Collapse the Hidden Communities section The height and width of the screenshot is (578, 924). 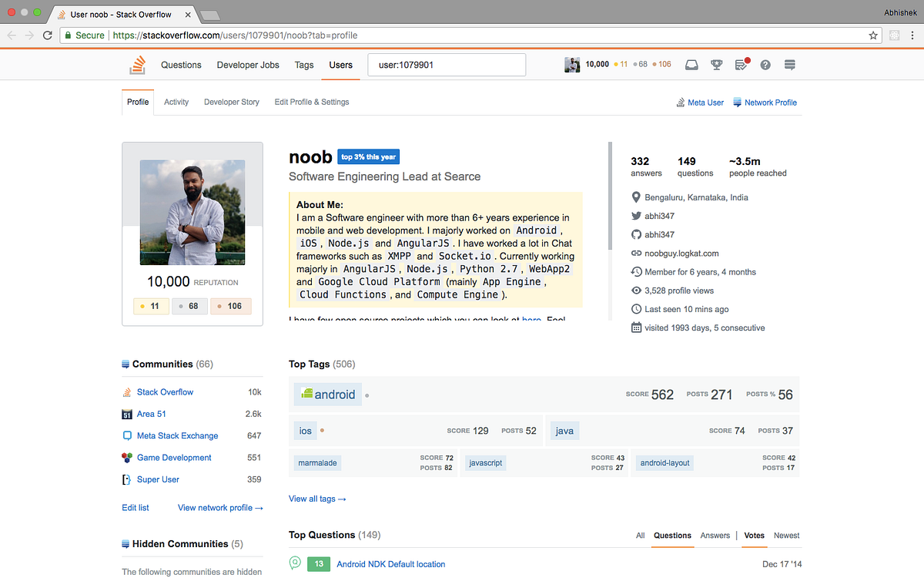pyautogui.click(x=125, y=543)
